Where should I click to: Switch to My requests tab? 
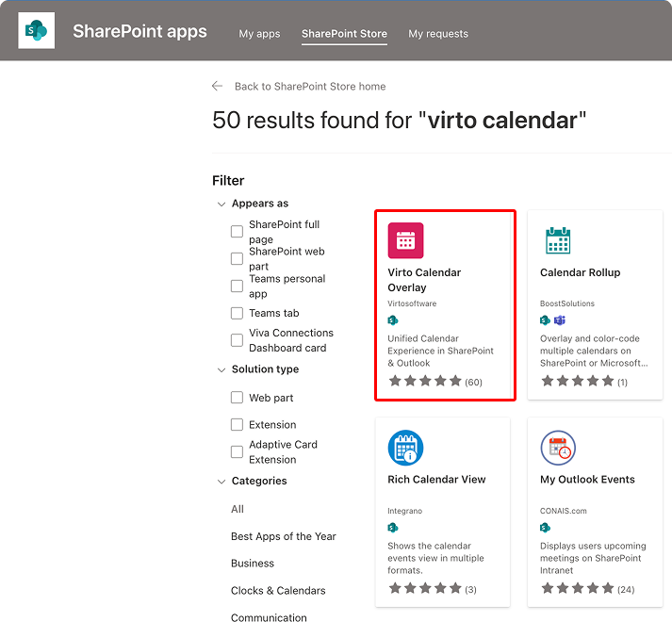pyautogui.click(x=438, y=34)
